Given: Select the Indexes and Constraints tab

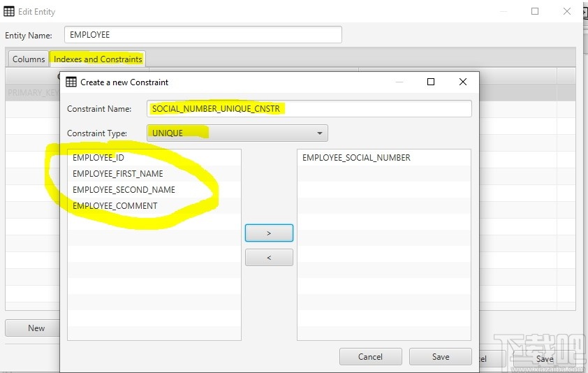Looking at the screenshot, I should click(x=98, y=59).
